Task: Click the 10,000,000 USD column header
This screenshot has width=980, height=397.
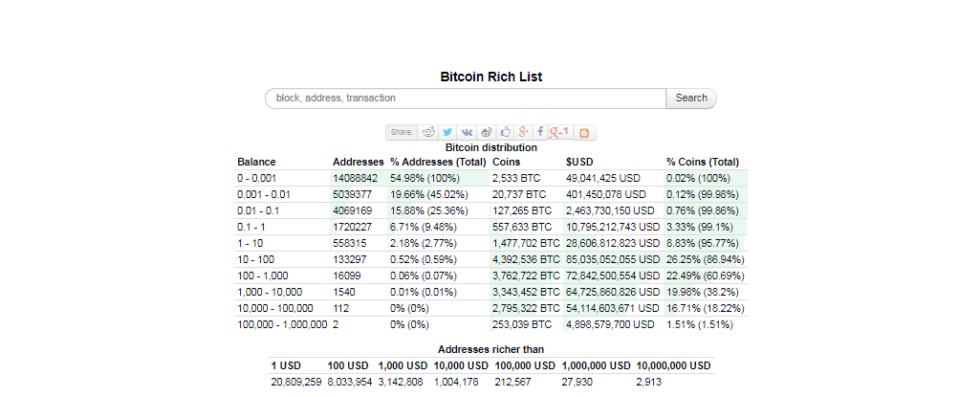Action: click(674, 365)
